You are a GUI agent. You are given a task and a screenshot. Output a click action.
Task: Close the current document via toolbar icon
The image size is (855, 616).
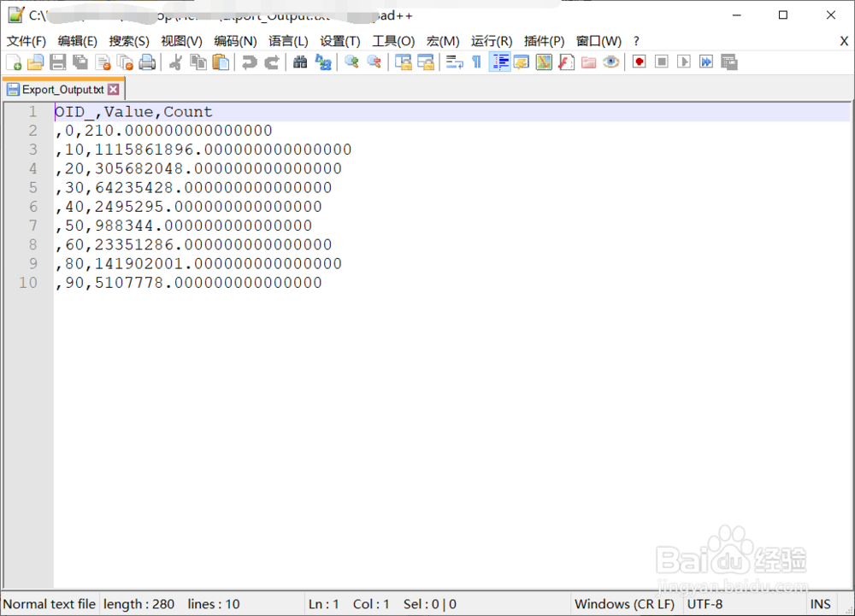click(103, 62)
